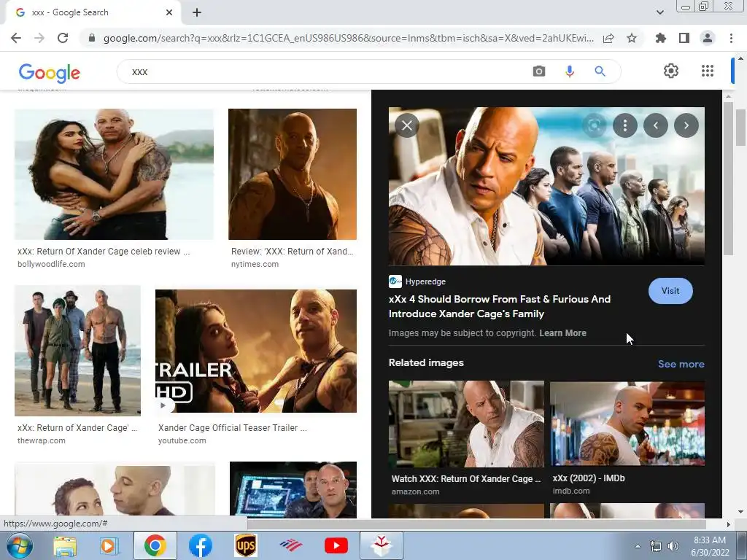Open the xXx (2002) IMDb related image
747x560 pixels.
[x=627, y=424]
